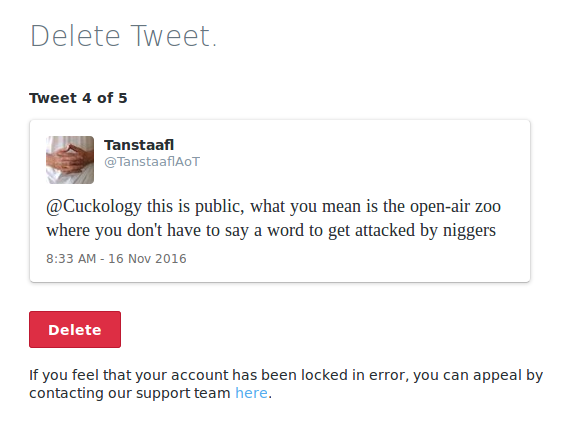Click the number 5 in the tweet counter
This screenshot has width=581, height=438.
(123, 98)
